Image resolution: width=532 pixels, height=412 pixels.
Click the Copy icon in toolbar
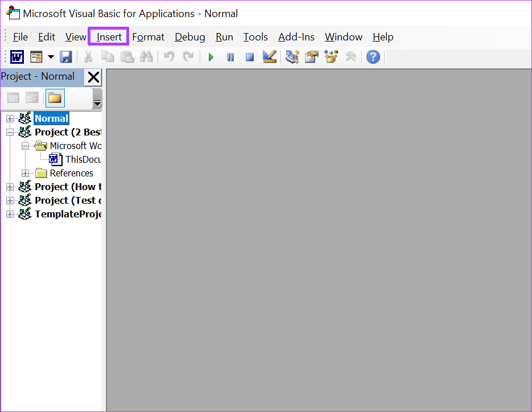(x=108, y=57)
